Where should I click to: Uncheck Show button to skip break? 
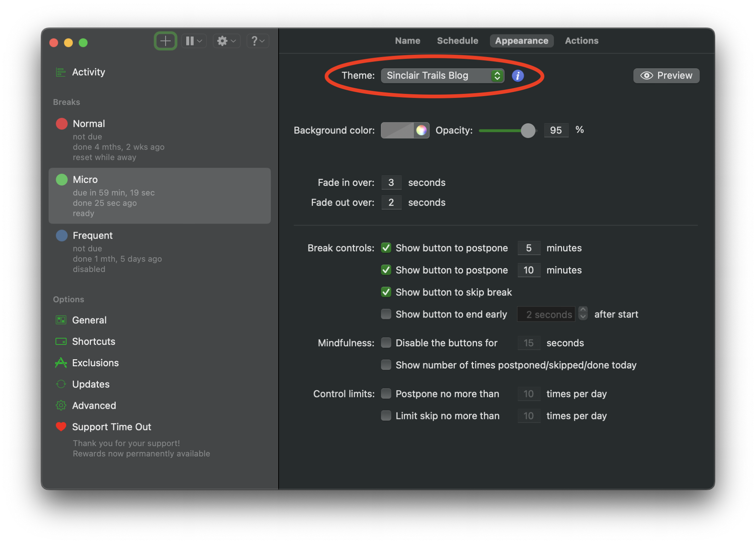pyautogui.click(x=386, y=292)
